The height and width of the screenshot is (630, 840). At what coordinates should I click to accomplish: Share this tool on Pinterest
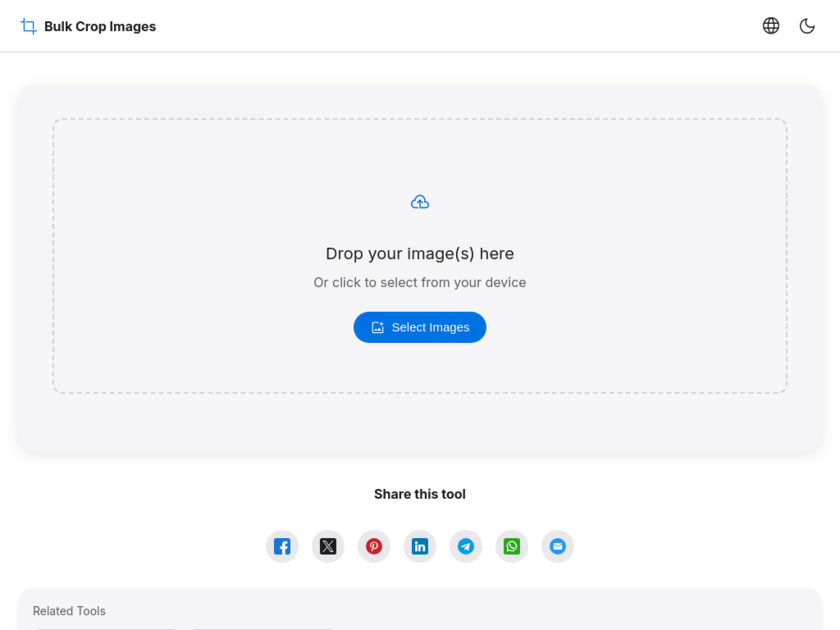click(374, 546)
